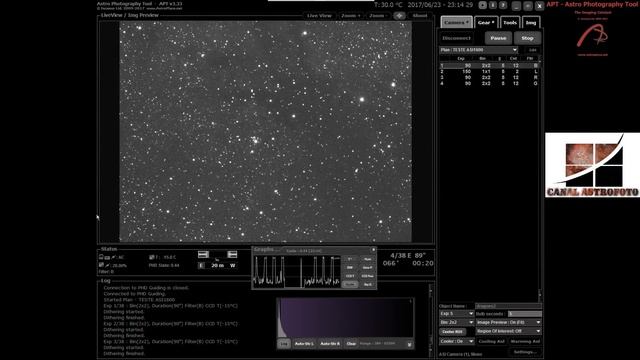Click the W pier side button
The width and height of the screenshot is (640, 360).
(233, 265)
